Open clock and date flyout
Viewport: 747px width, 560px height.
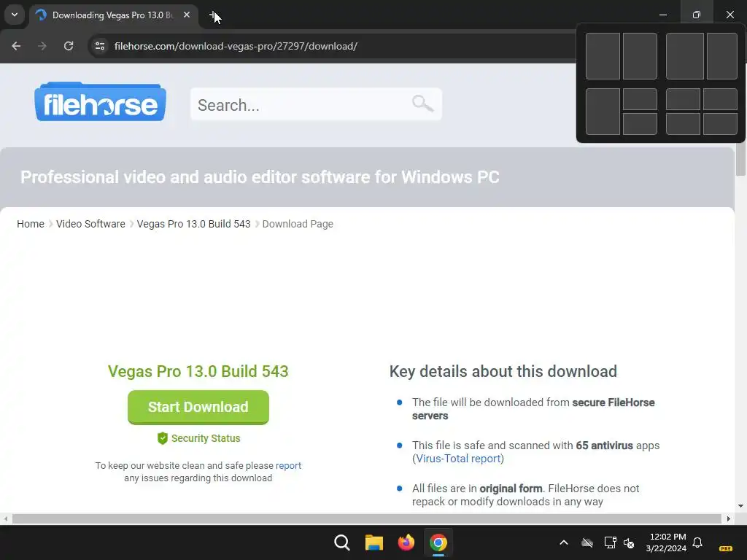[x=666, y=542]
